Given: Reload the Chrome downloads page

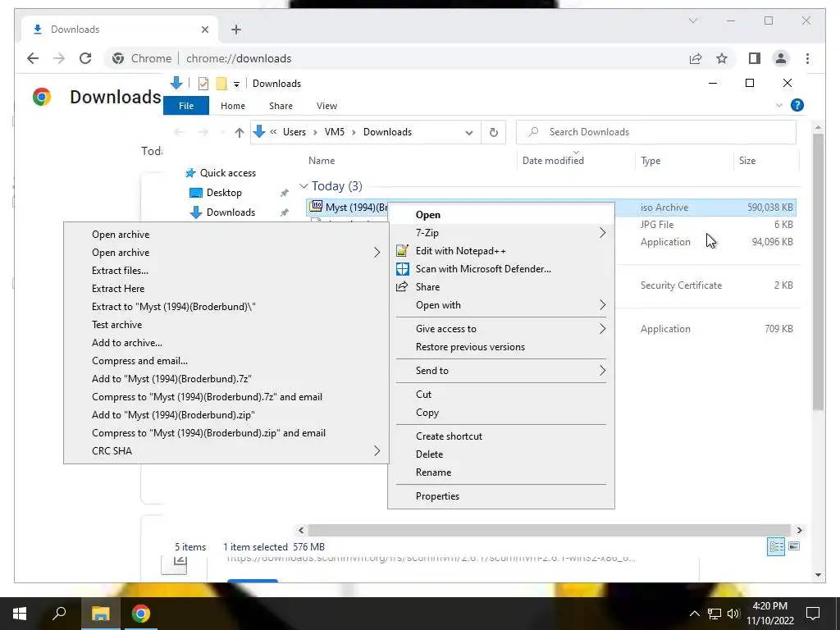Looking at the screenshot, I should click(85, 58).
